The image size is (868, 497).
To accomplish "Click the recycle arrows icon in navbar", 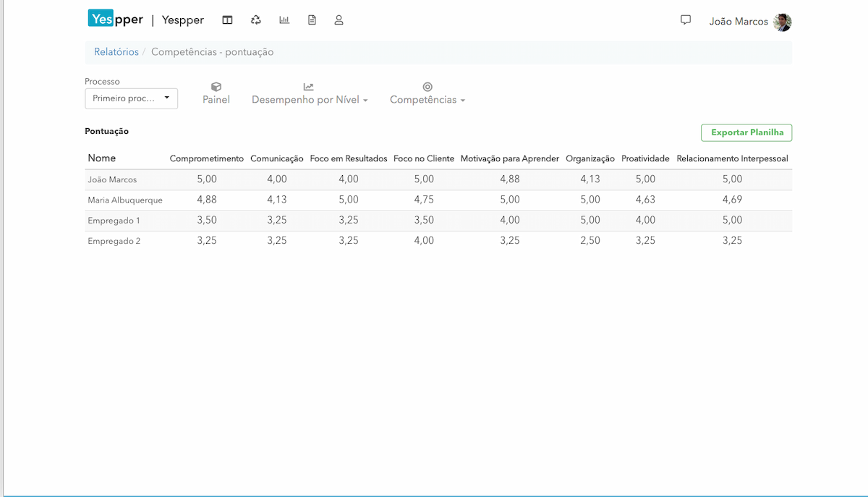I will (255, 20).
